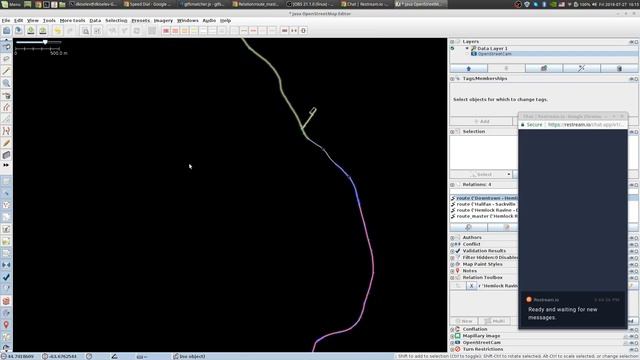Expand the Conflation panel
This screenshot has height=360, width=640.
click(x=452, y=329)
